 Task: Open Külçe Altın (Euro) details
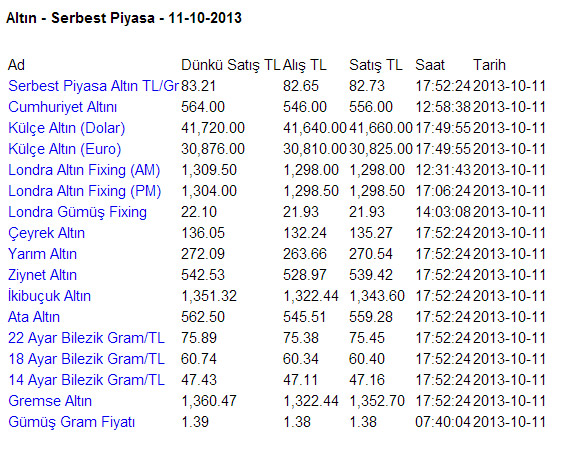[x=65, y=149]
